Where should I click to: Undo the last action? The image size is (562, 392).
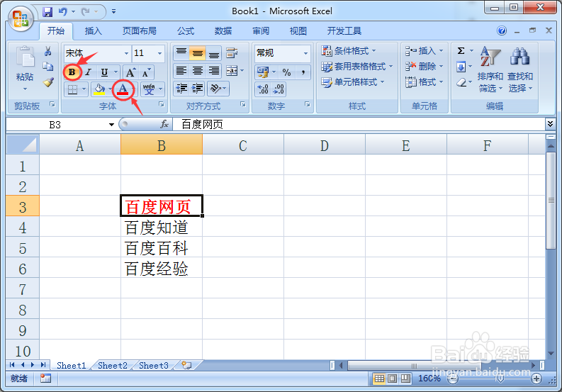pos(63,12)
